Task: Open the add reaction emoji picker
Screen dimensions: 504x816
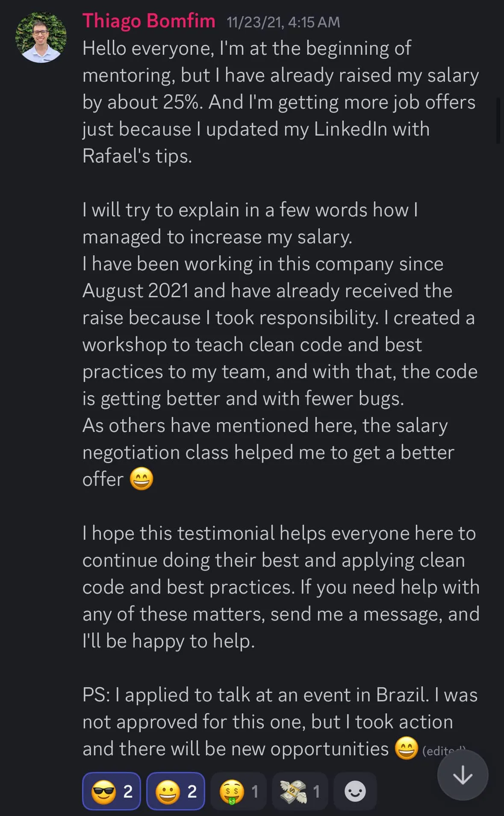Action: (355, 792)
